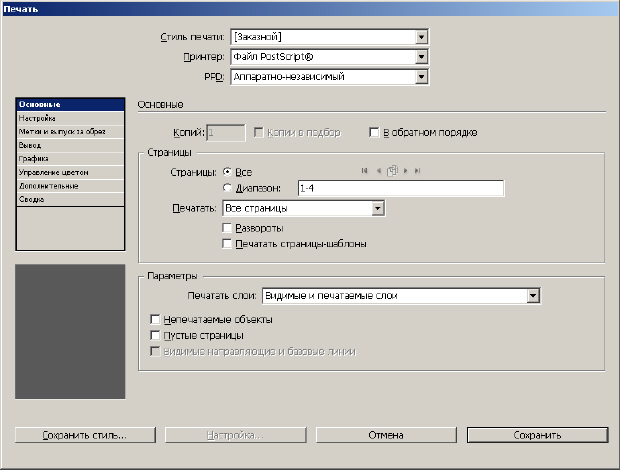Viewport: 620px width, 470px height.
Task: Choose the 'Диапазон' radio button
Action: coord(227,187)
